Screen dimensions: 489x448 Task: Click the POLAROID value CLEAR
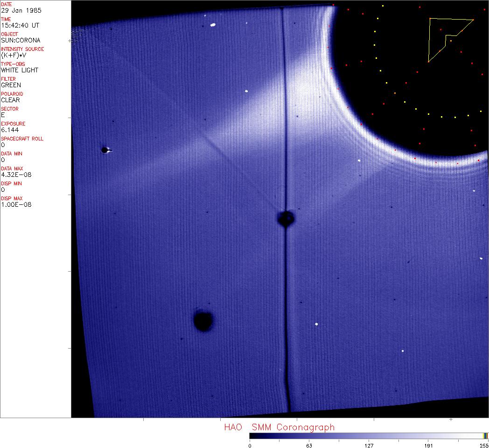(x=11, y=100)
